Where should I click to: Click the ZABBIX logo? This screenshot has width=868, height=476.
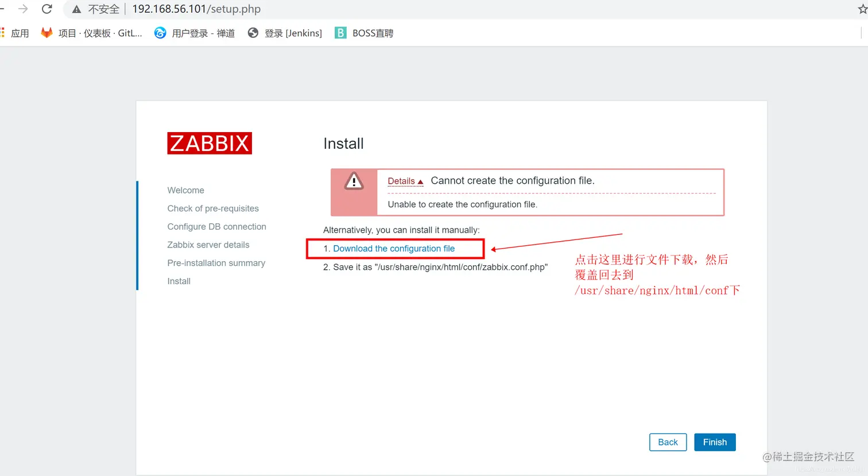[x=209, y=143]
